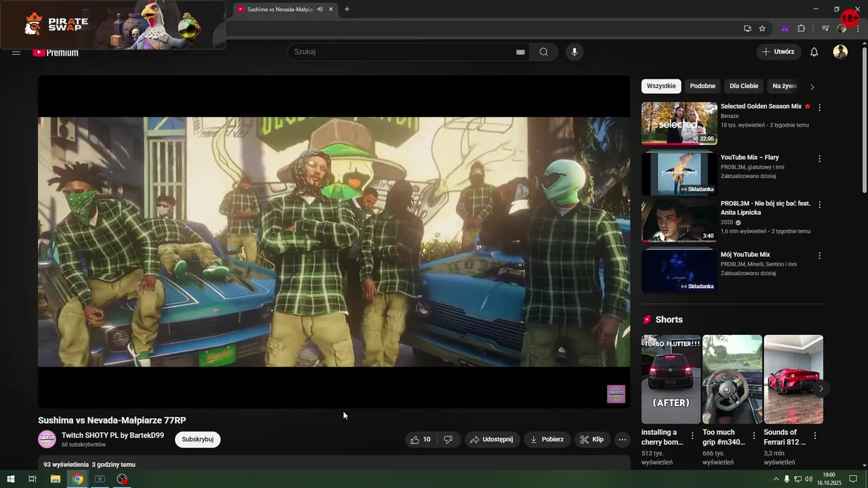
Task: Show next Shorts with arrow button
Action: coord(821,388)
